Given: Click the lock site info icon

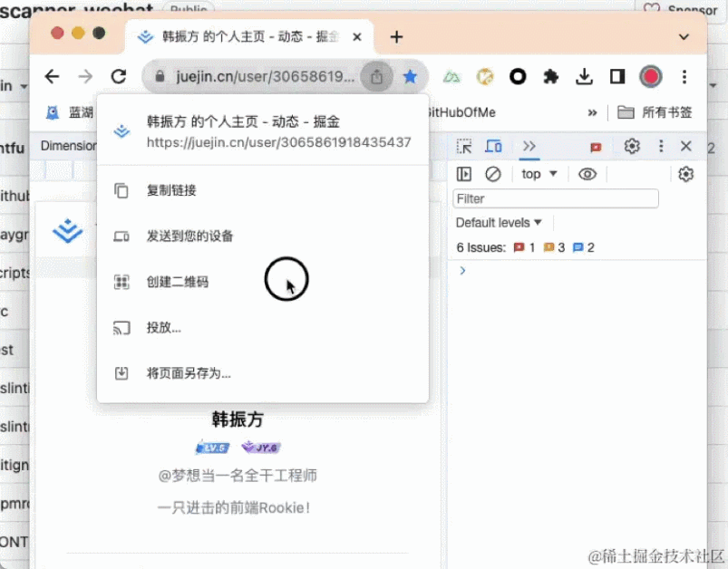Looking at the screenshot, I should click(160, 77).
